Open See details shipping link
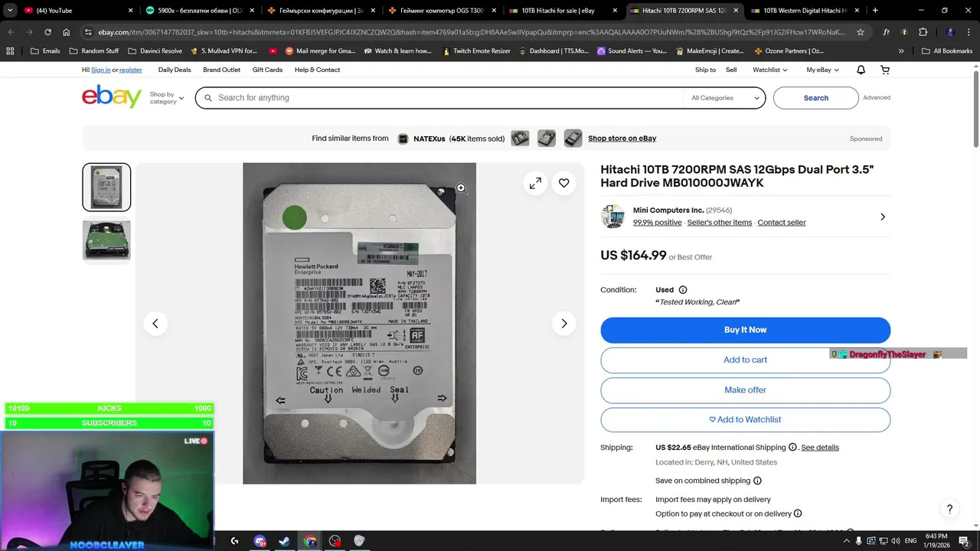 tap(820, 448)
